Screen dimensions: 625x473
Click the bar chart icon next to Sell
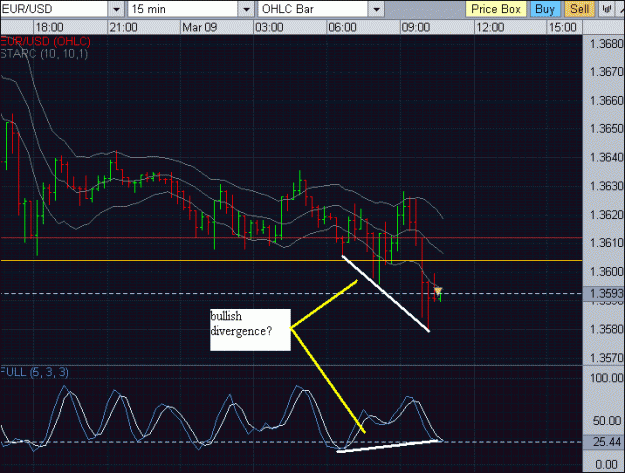click(x=607, y=9)
